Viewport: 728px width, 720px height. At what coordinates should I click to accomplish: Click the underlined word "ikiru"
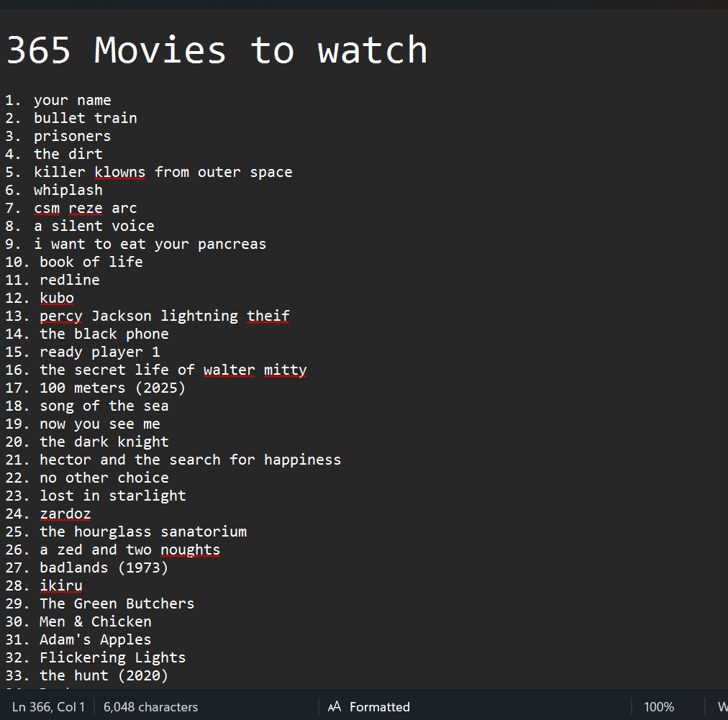(61, 585)
